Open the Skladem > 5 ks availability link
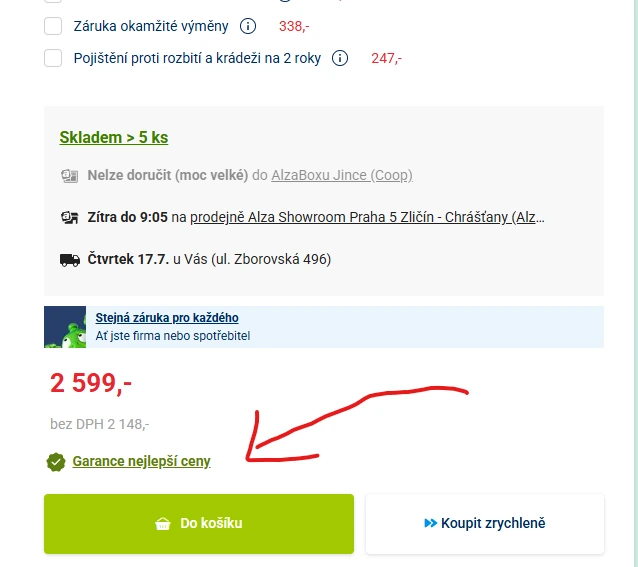The image size is (638, 567). [114, 137]
